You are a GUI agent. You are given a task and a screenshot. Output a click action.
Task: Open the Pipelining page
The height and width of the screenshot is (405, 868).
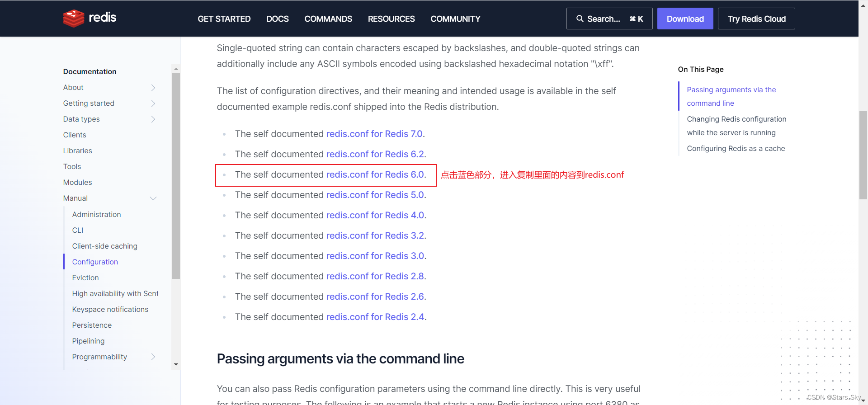point(88,341)
